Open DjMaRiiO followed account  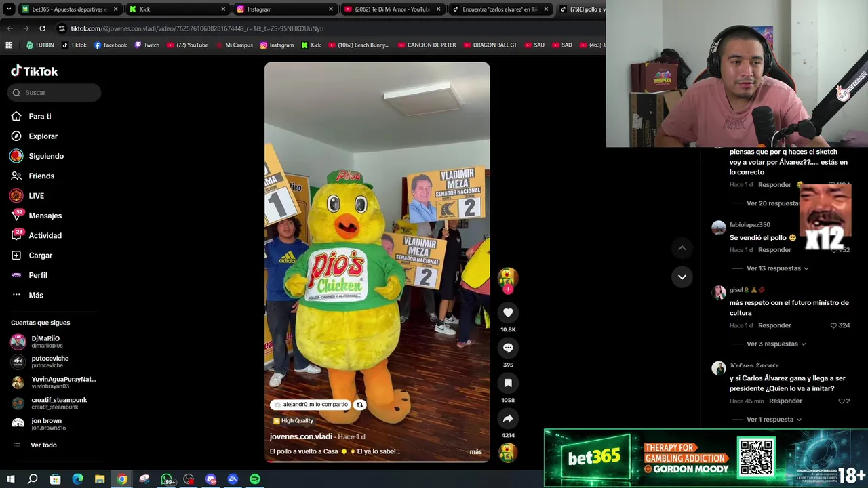pos(54,342)
